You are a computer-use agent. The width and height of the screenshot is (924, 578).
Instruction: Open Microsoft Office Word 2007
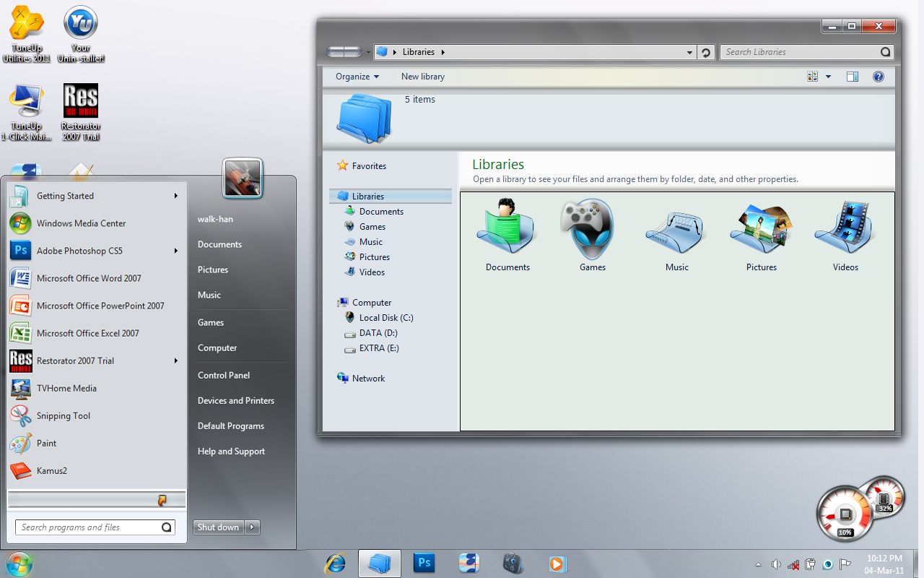coord(95,278)
